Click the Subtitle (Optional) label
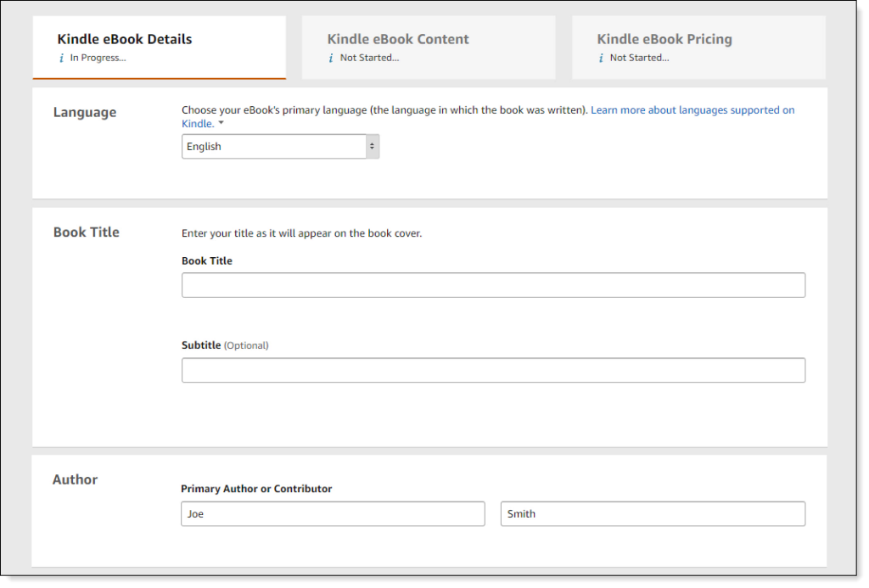Viewport: 869px width, 588px height. click(225, 345)
